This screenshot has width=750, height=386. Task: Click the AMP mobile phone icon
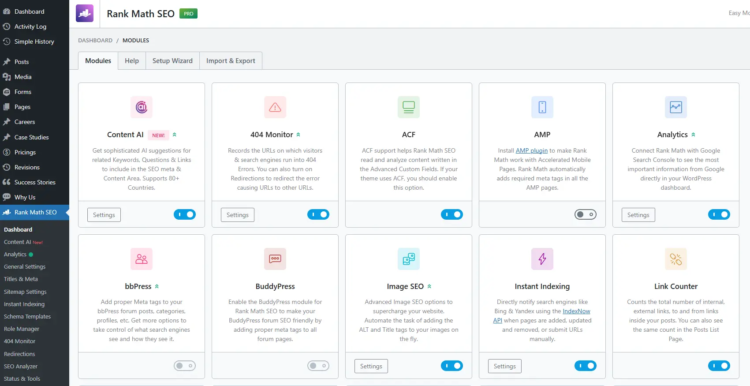pyautogui.click(x=542, y=107)
